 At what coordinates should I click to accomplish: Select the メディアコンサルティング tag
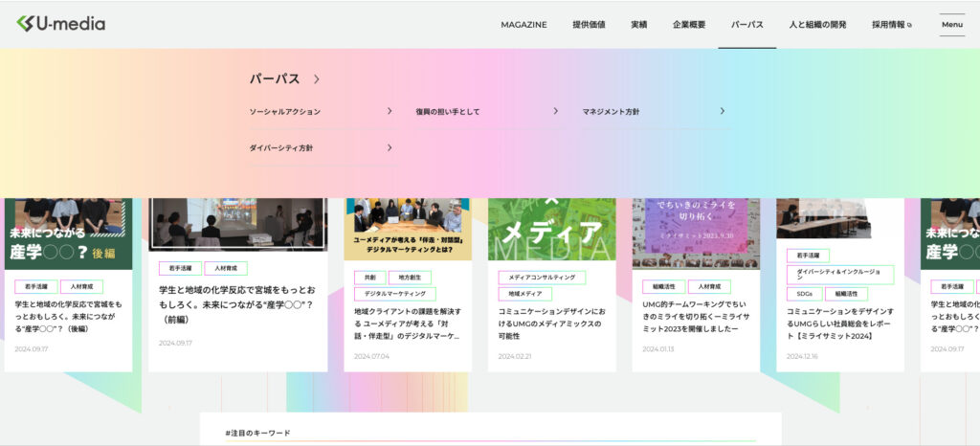542,278
